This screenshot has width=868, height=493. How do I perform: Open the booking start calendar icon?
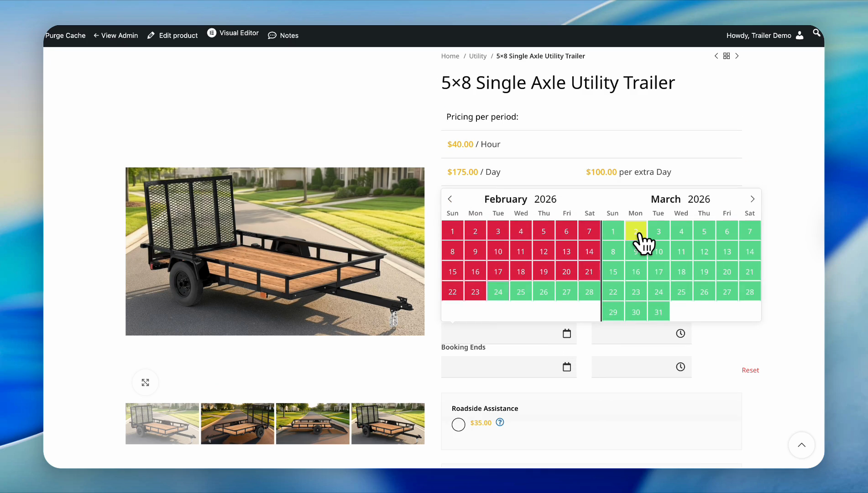[567, 334]
